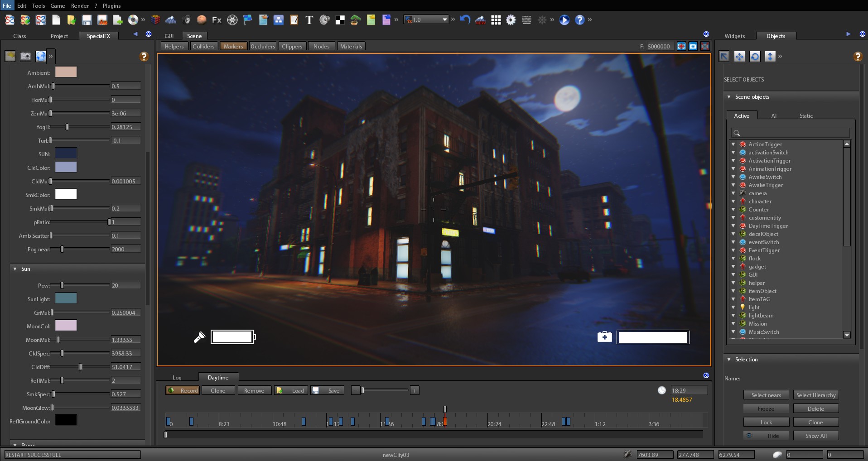Toggle the Colliders viewport filter
This screenshot has height=461, width=868.
point(203,46)
